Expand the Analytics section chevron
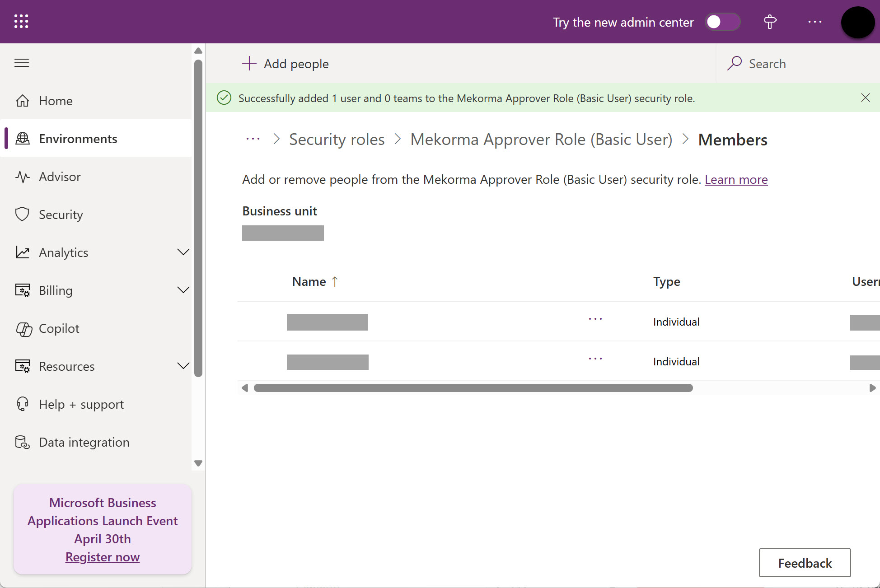This screenshot has height=588, width=880. pyautogui.click(x=183, y=252)
